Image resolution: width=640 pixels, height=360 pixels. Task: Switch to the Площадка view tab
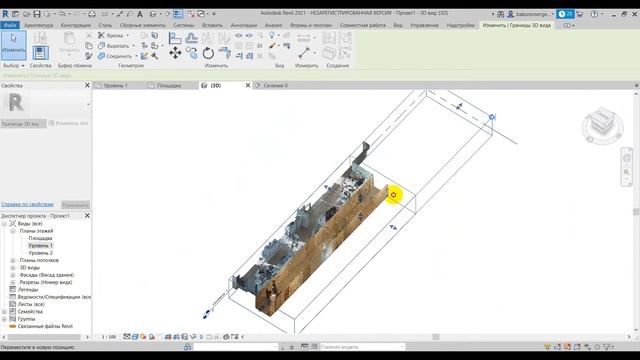click(169, 85)
